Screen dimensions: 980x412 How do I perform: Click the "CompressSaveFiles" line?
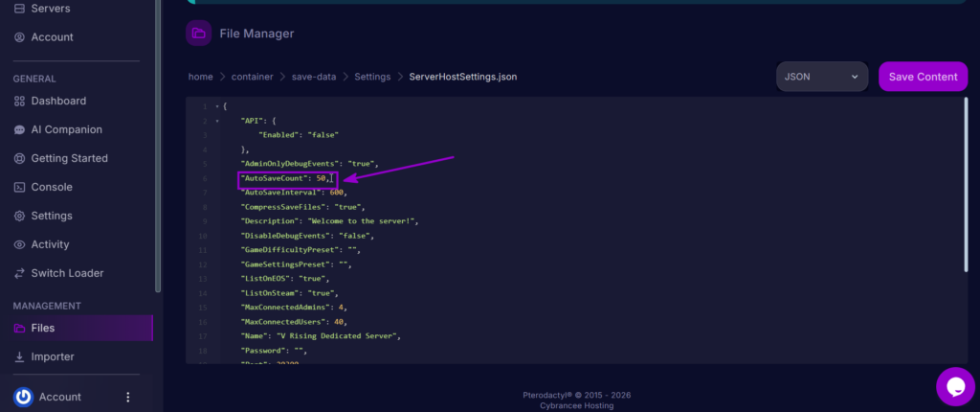[302, 207]
